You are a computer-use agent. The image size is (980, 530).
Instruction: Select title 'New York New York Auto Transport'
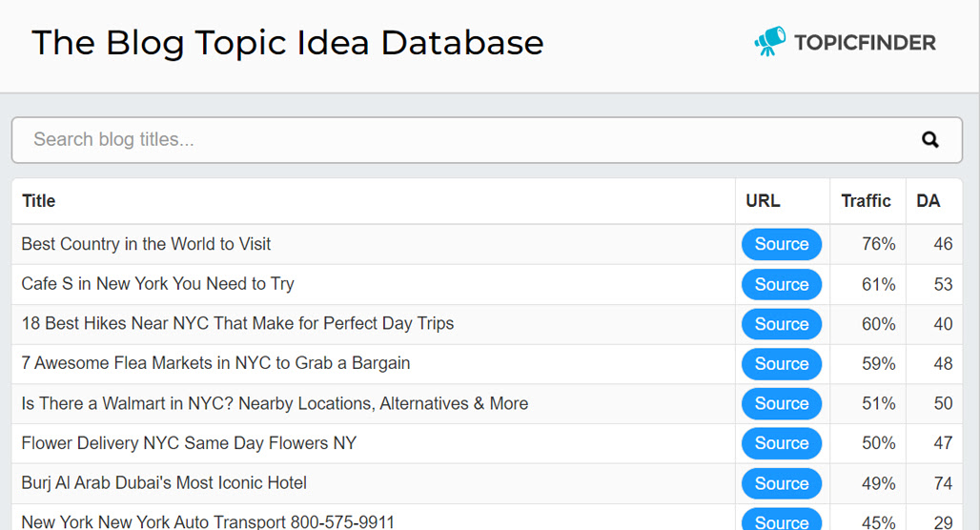coord(208,521)
